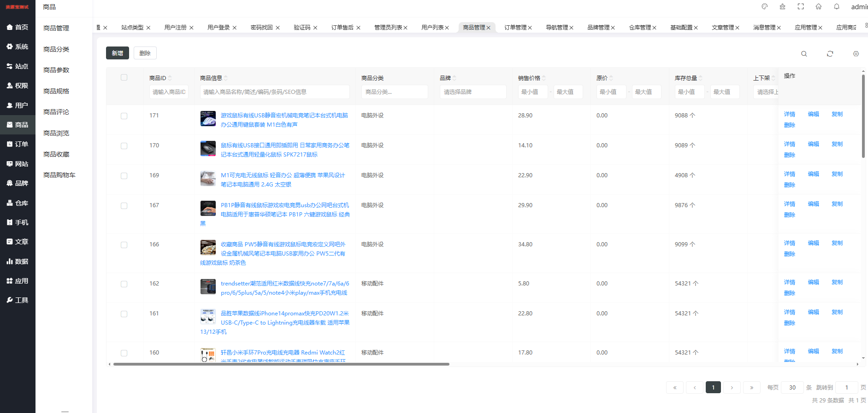
Task: Open 权限 in the dark sidebar
Action: coord(18,86)
